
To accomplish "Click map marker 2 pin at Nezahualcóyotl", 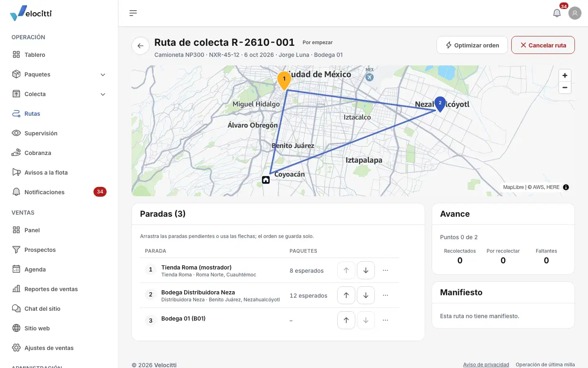I will click(x=440, y=104).
